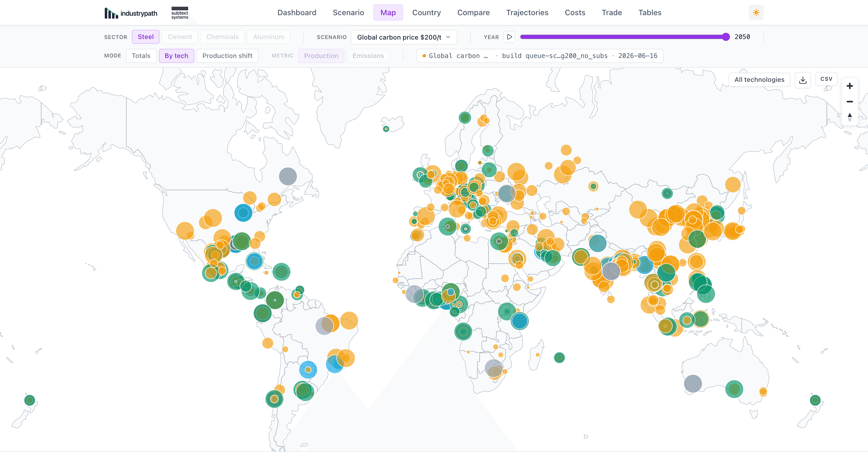Open the All technologies filter
Image resolution: width=868 pixels, height=452 pixels.
click(759, 80)
